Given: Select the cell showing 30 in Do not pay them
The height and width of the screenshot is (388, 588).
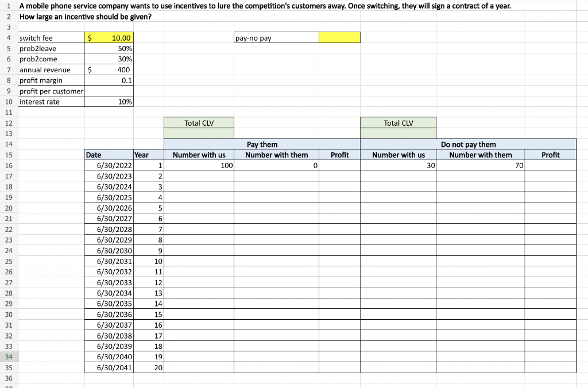Looking at the screenshot, I should pos(398,165).
